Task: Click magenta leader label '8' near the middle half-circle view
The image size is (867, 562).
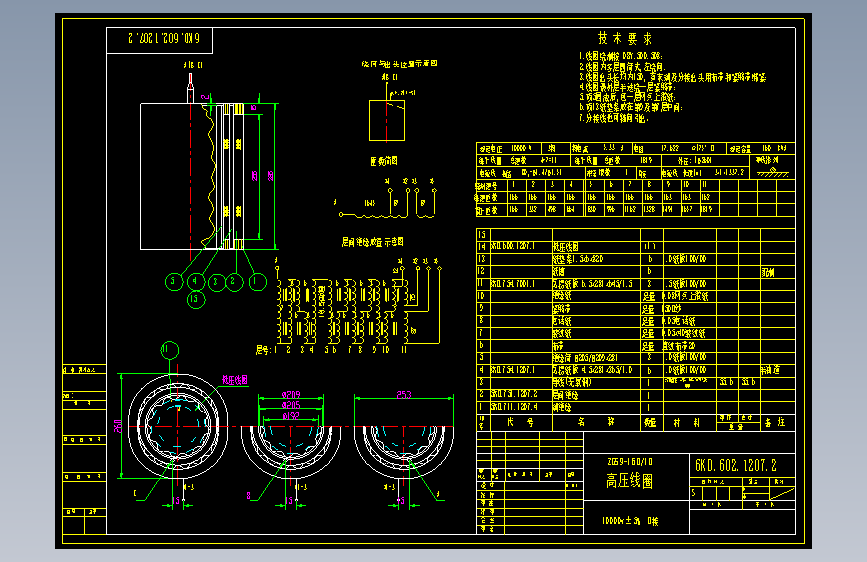Action: tap(249, 496)
